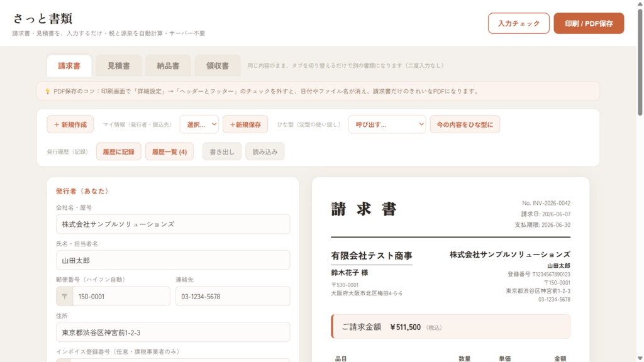Click the 郵便番号 field showing 150-0001
Image resolution: width=644 pixels, height=362 pixels.
coord(121,297)
